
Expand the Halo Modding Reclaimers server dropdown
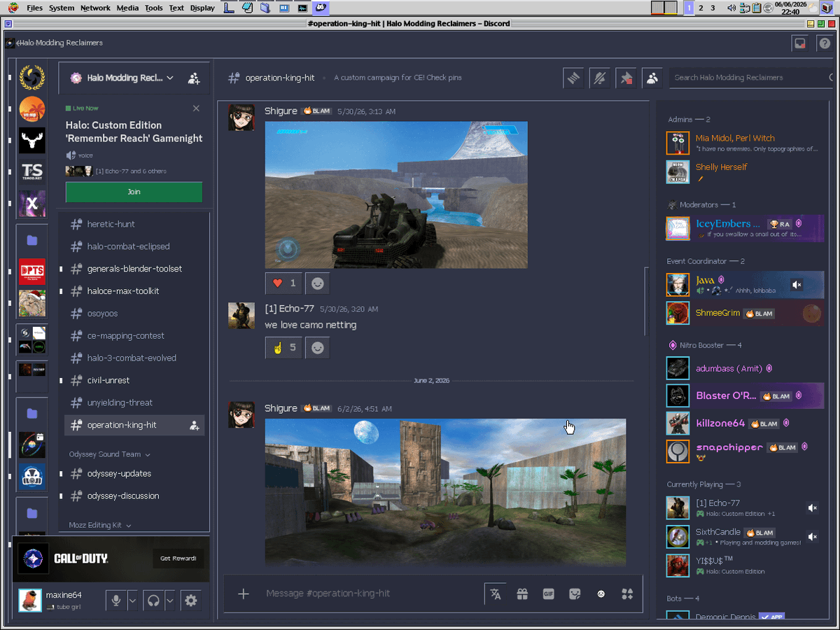point(170,78)
